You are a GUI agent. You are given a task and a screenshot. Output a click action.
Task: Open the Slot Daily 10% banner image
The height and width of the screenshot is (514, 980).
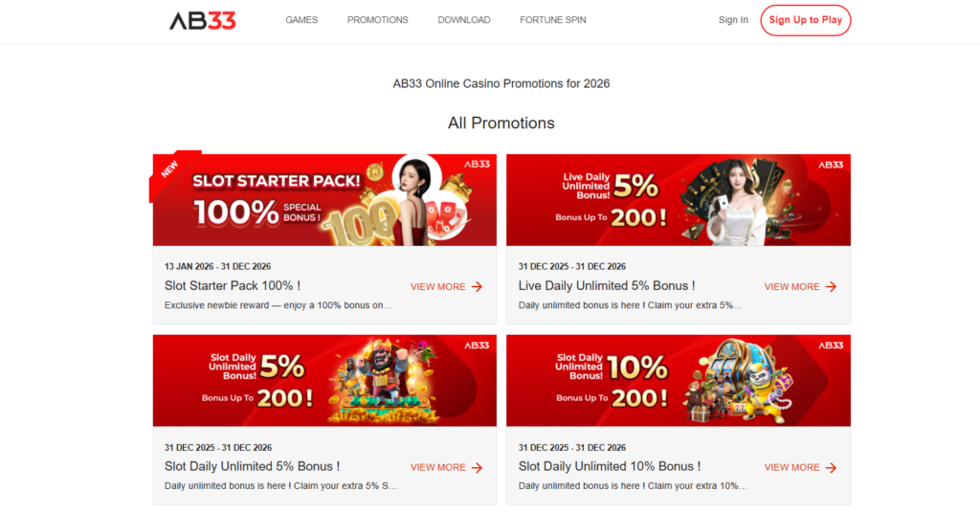click(679, 381)
